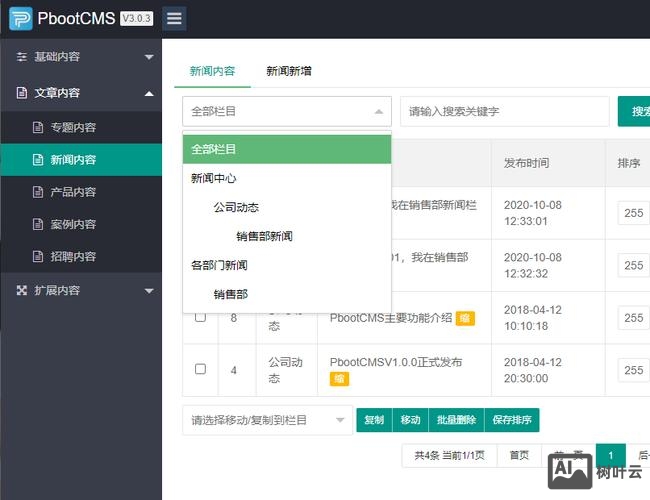650x500 pixels.
Task: Switch to the 新闻新增 tab
Action: coord(289,71)
